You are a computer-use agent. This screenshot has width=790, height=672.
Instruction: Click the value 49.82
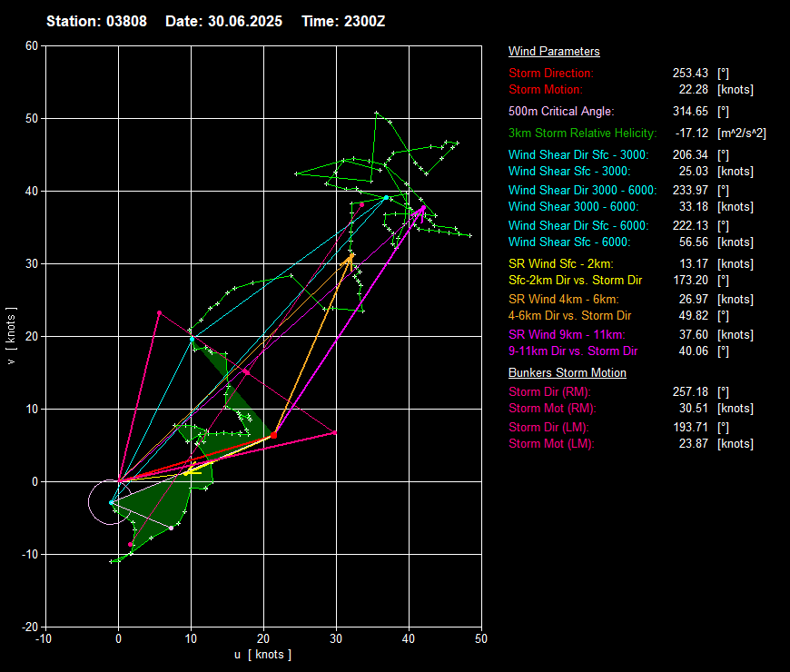(693, 316)
